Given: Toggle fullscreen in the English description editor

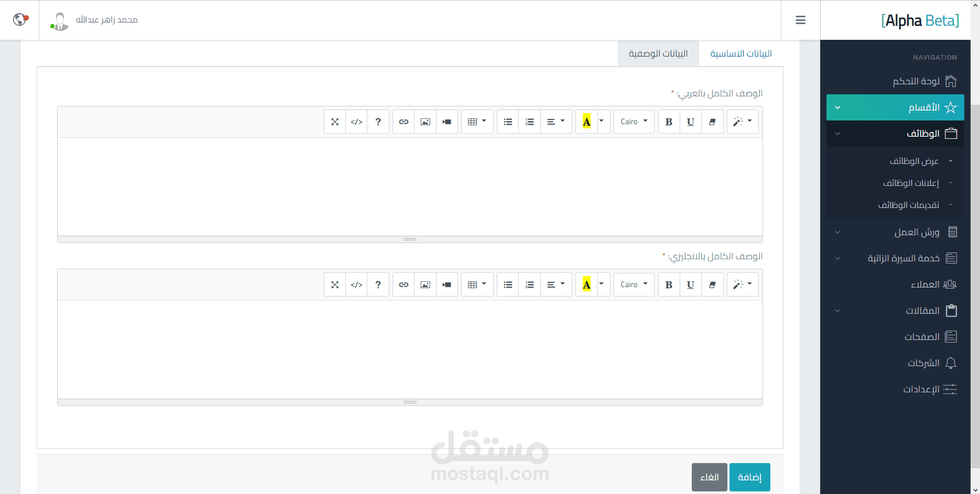Looking at the screenshot, I should (335, 284).
